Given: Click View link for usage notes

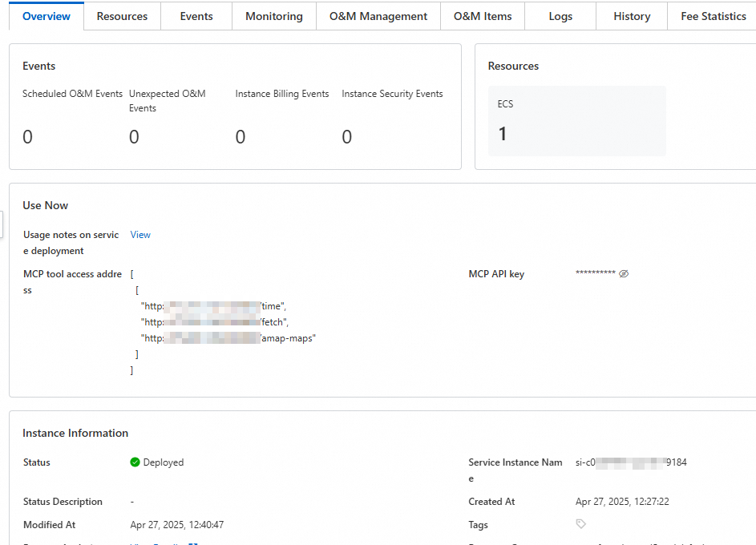Looking at the screenshot, I should coord(140,235).
